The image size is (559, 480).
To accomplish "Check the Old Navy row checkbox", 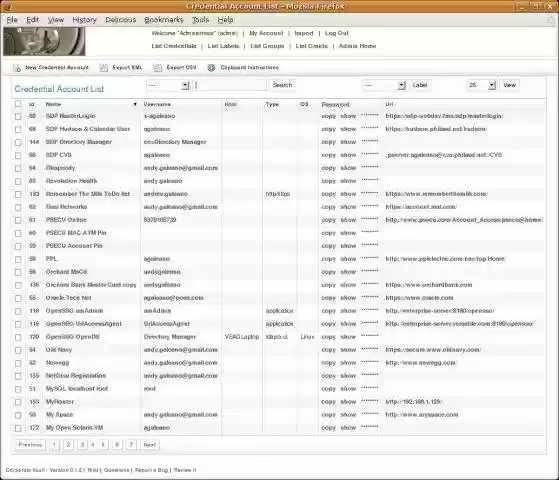I will [x=18, y=350].
